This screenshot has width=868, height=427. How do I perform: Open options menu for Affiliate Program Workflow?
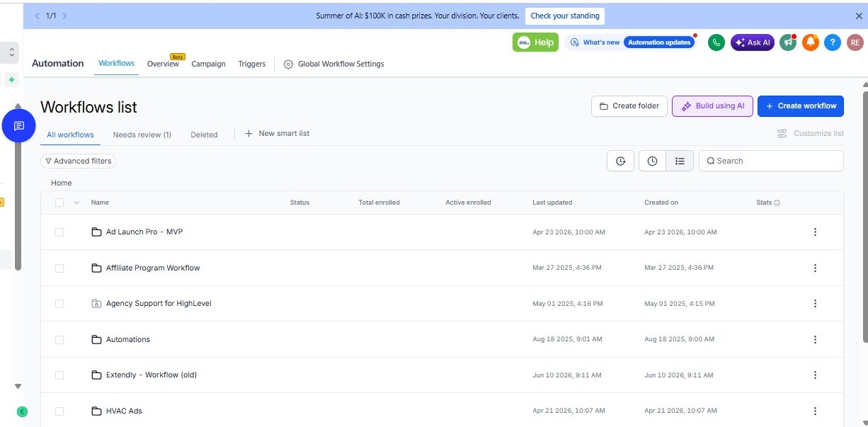815,268
